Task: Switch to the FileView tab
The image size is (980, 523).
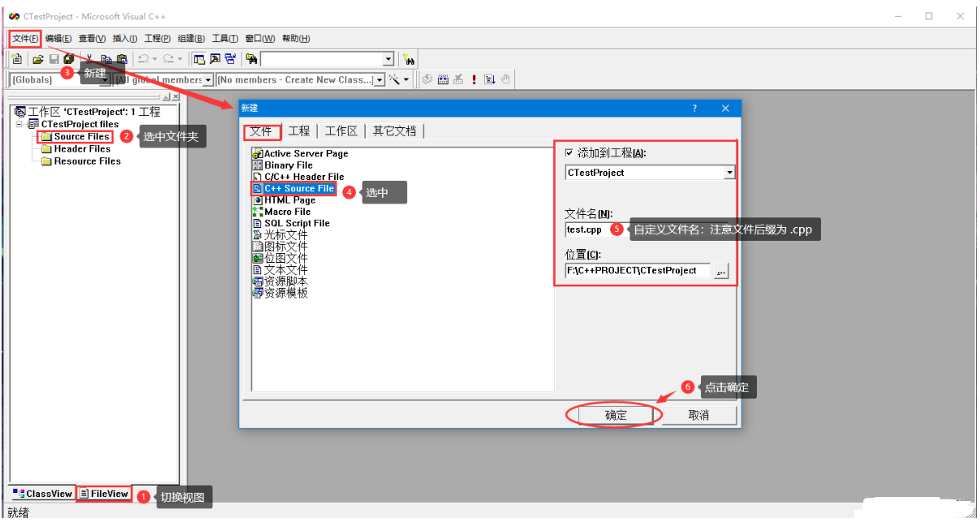Action: coord(104,493)
